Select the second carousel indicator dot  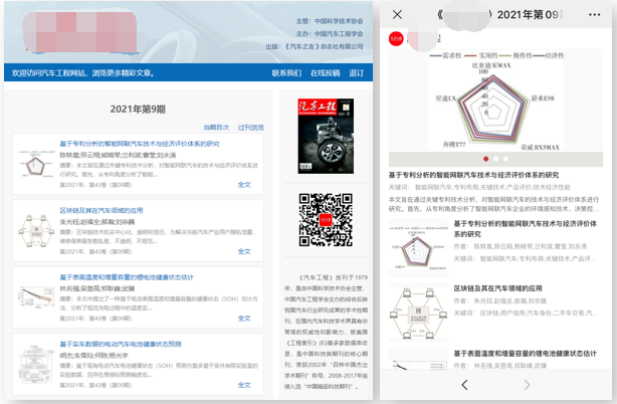point(496,159)
